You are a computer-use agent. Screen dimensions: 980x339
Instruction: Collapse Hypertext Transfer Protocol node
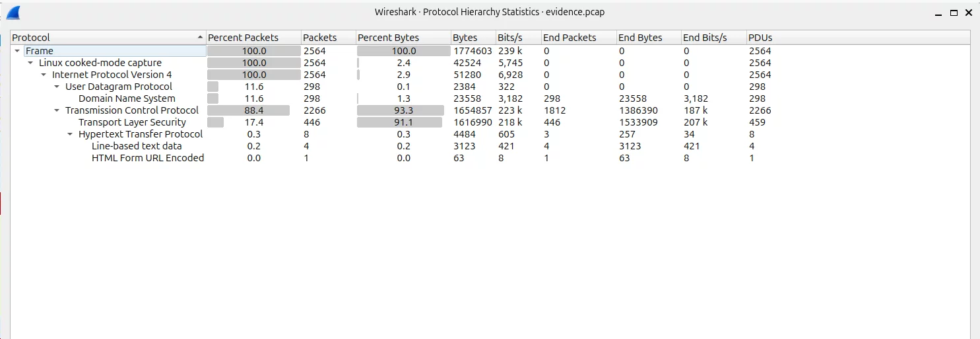coord(70,134)
